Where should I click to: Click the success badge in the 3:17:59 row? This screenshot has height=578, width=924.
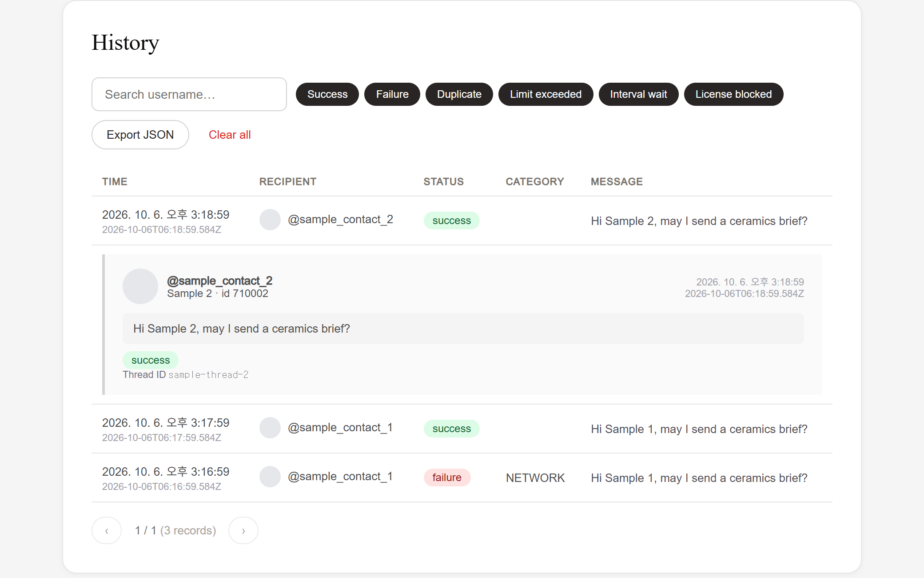click(452, 429)
